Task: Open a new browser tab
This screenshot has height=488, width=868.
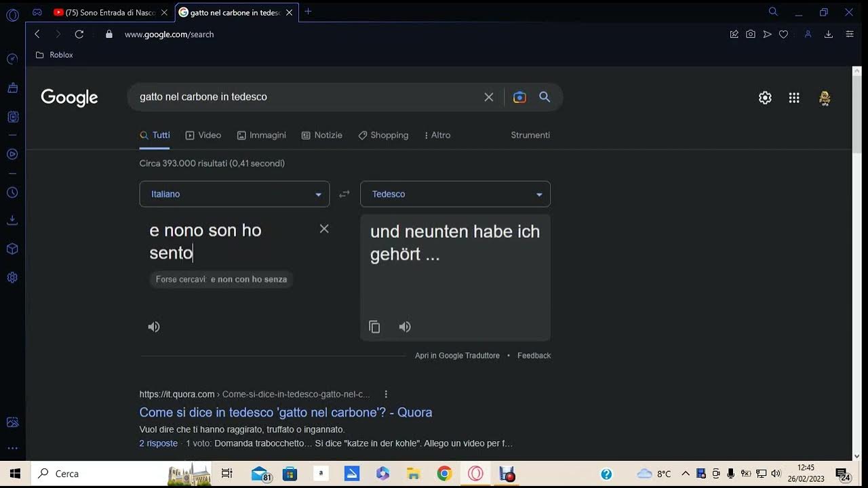Action: (308, 12)
